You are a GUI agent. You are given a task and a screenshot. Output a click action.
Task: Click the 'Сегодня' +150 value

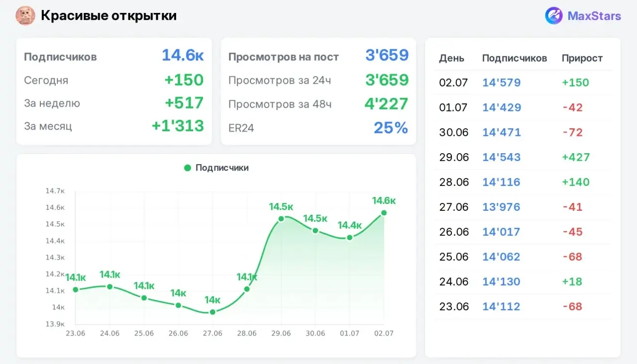pyautogui.click(x=184, y=80)
